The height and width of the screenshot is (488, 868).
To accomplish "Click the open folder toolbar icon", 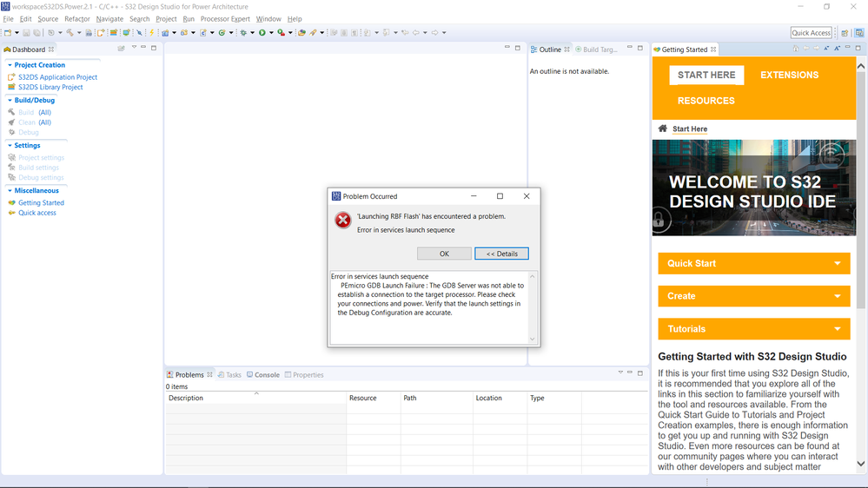I will tap(301, 33).
